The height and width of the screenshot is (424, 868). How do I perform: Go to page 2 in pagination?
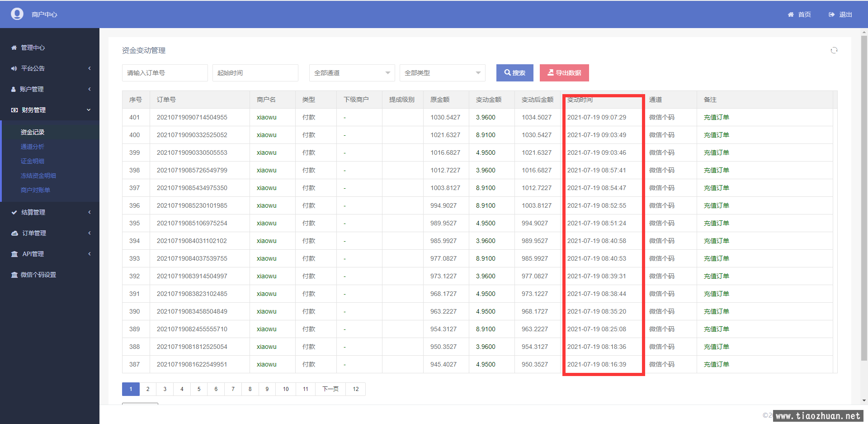(148, 389)
